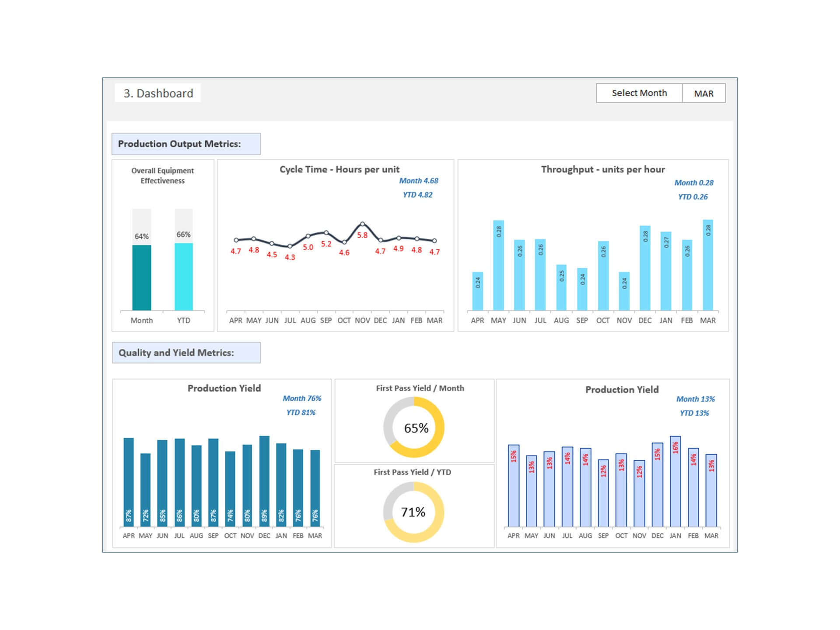Click the NOV 5.8 cycle time data point

click(362, 224)
